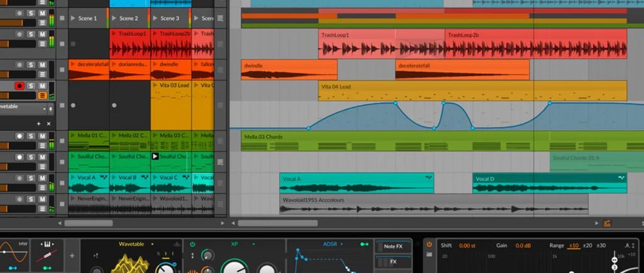Select the Vita 04 Lead arranger clip
The image size is (644, 273).
pos(472,91)
